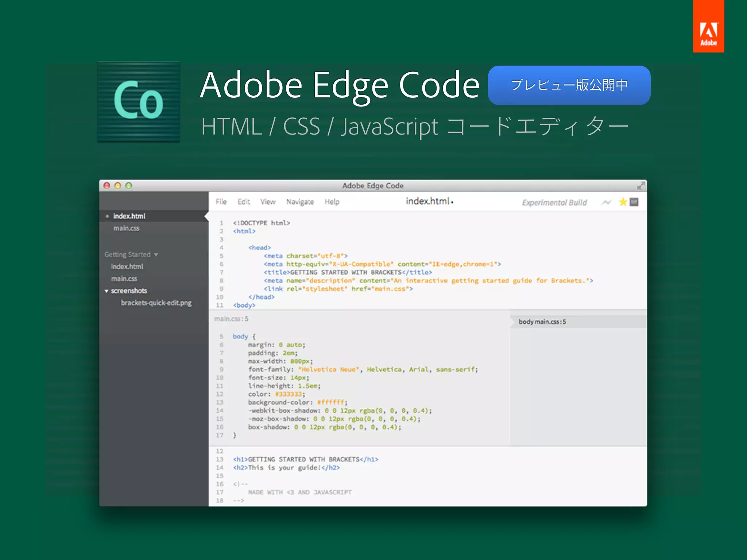Viewport: 747px width, 560px height.
Task: Click the -webkit-box-shadow declaration
Action: coord(340,411)
